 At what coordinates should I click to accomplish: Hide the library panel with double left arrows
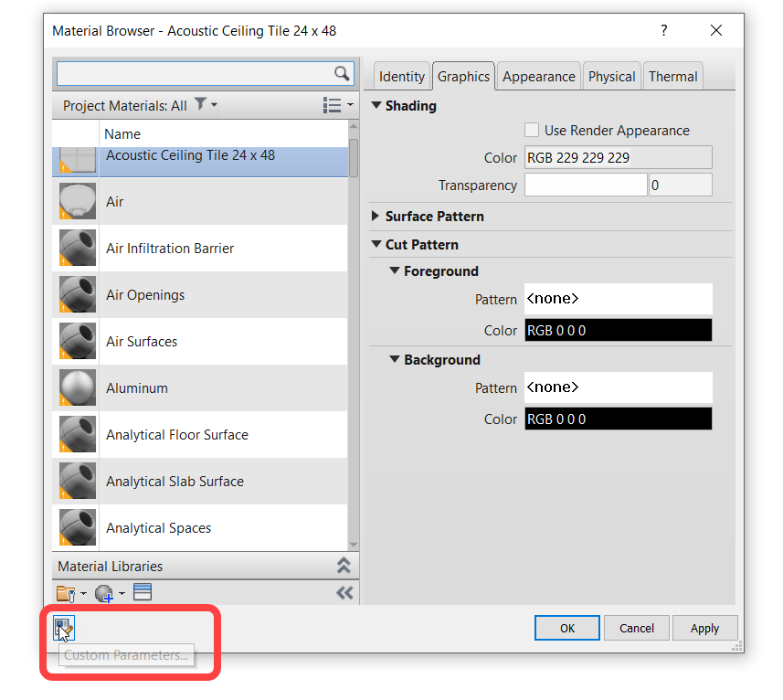point(344,593)
